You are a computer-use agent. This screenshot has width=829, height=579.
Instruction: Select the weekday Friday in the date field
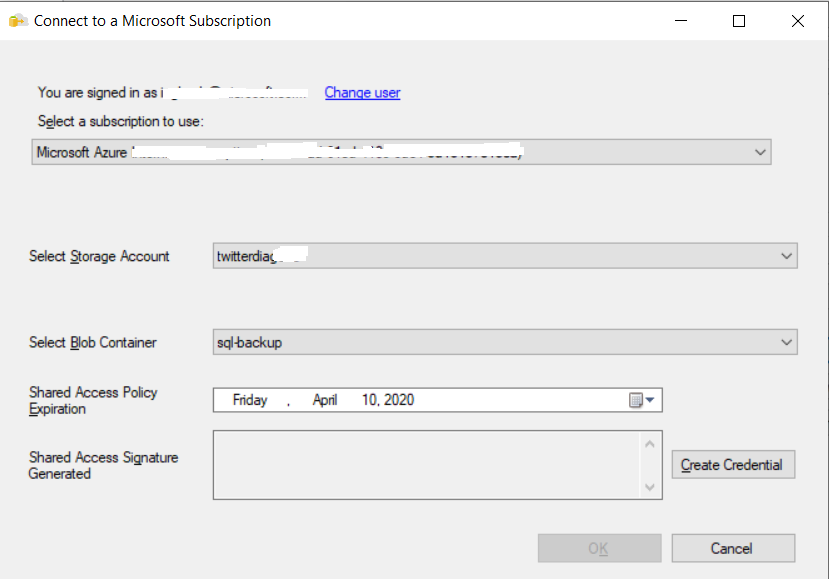click(x=250, y=400)
